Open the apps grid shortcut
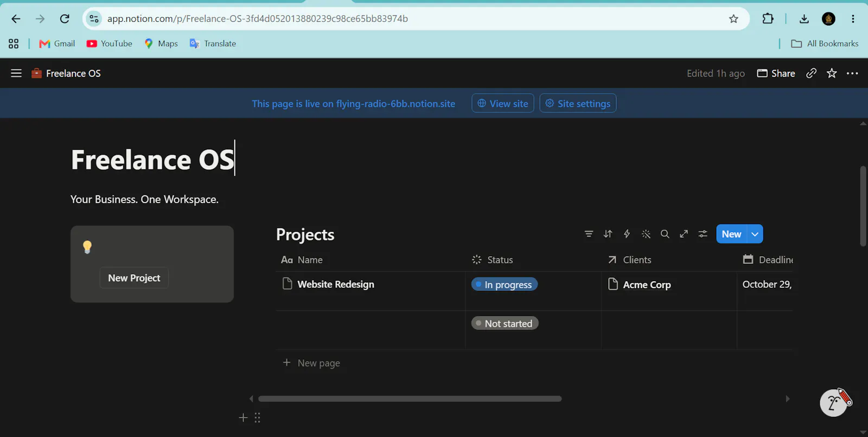The image size is (868, 437). pyautogui.click(x=14, y=43)
